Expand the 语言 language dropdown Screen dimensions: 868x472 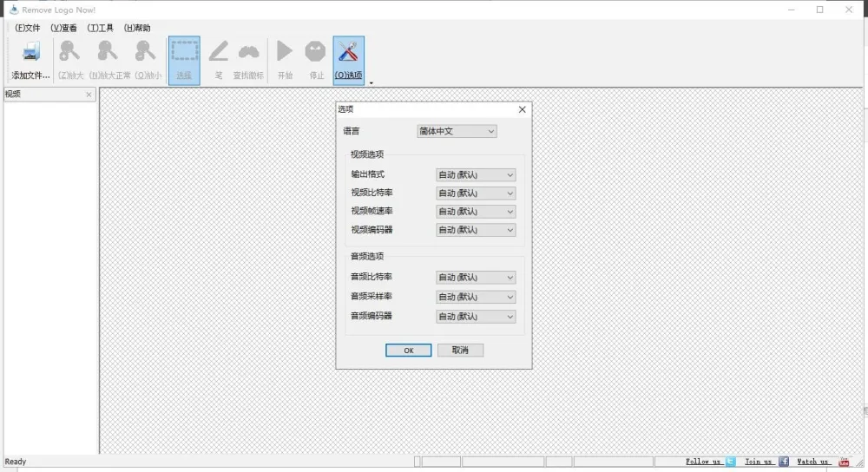click(457, 132)
